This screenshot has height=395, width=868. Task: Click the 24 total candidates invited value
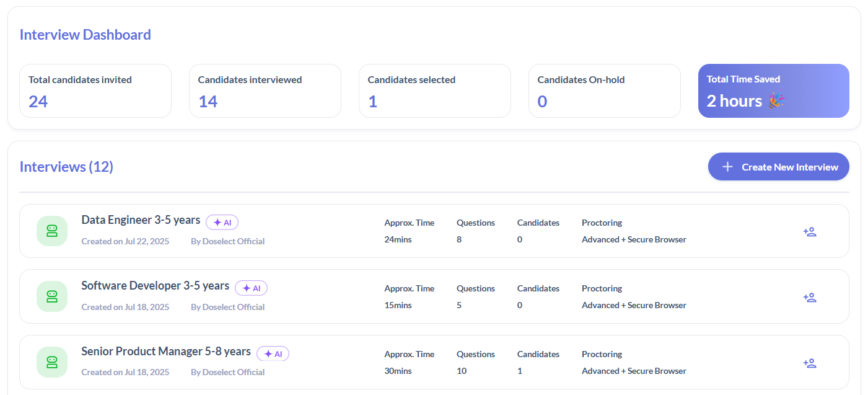tap(38, 101)
